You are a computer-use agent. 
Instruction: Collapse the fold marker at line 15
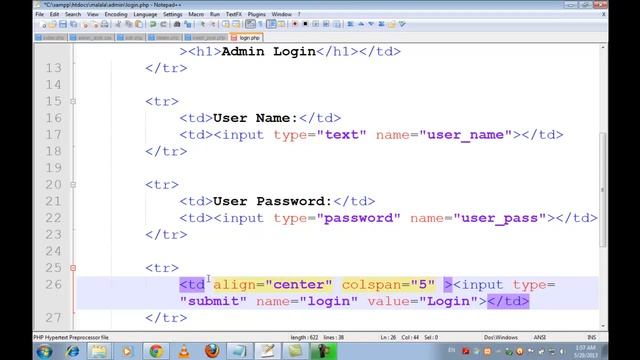73,101
